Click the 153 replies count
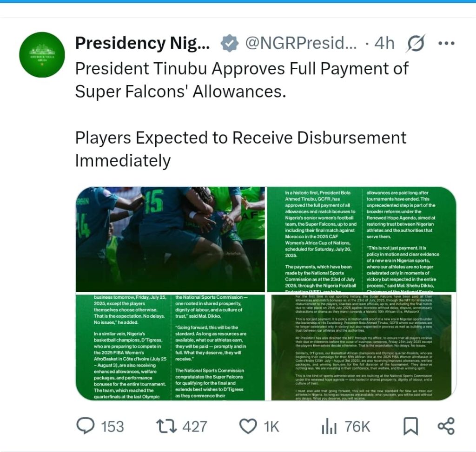This screenshot has height=452, width=476. click(x=112, y=426)
